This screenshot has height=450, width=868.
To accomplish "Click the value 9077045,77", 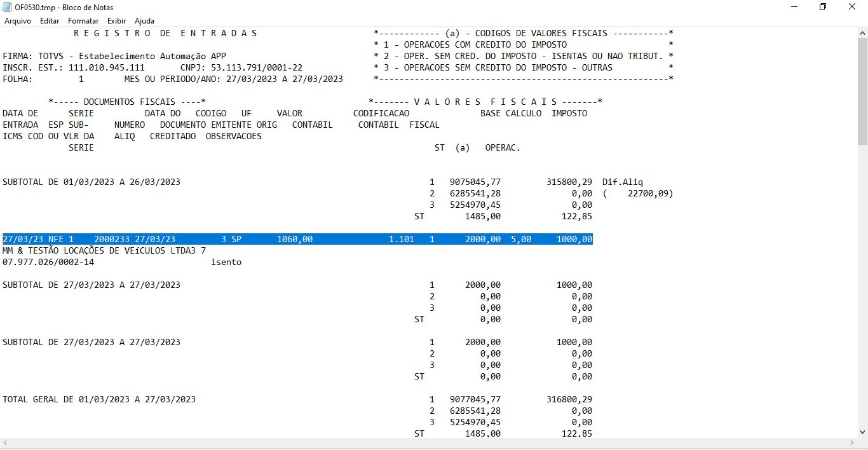I will [475, 399].
